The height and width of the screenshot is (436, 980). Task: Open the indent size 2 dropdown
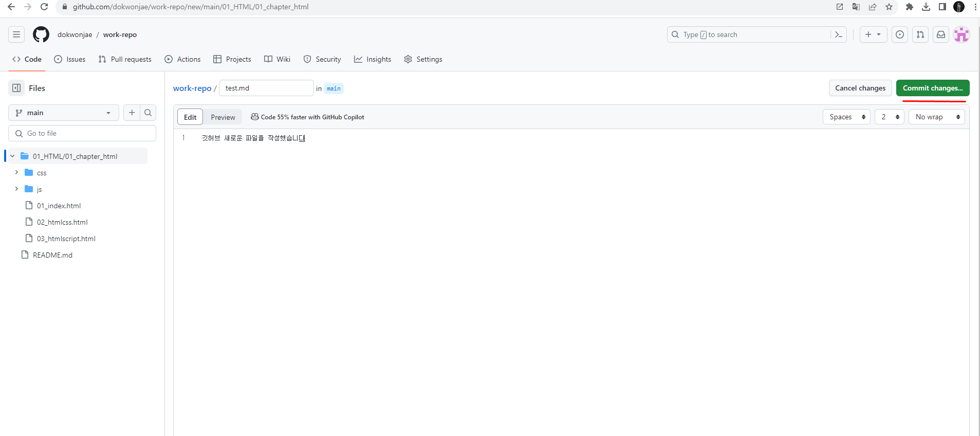(890, 117)
